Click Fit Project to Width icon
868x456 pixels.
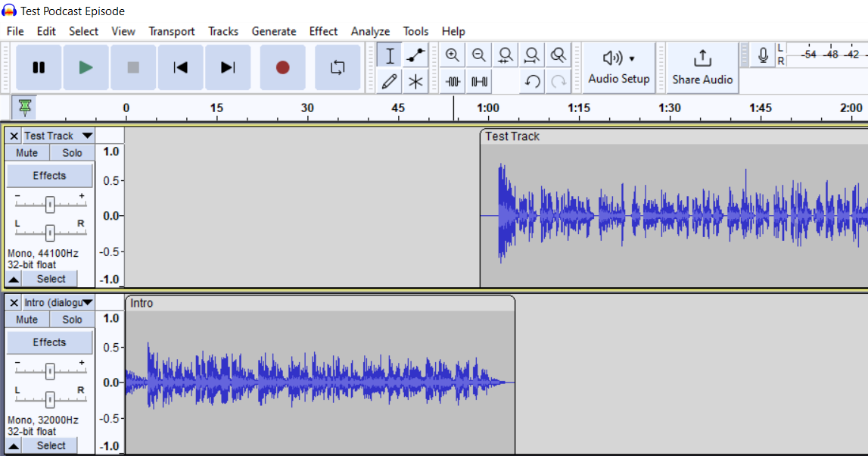pos(531,55)
